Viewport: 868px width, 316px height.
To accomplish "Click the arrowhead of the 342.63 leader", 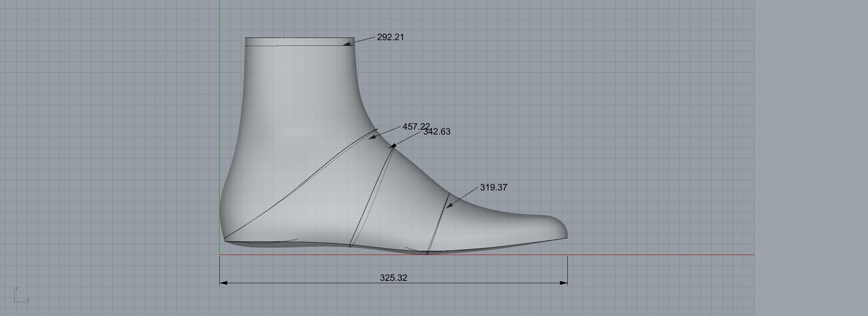I will 393,146.
